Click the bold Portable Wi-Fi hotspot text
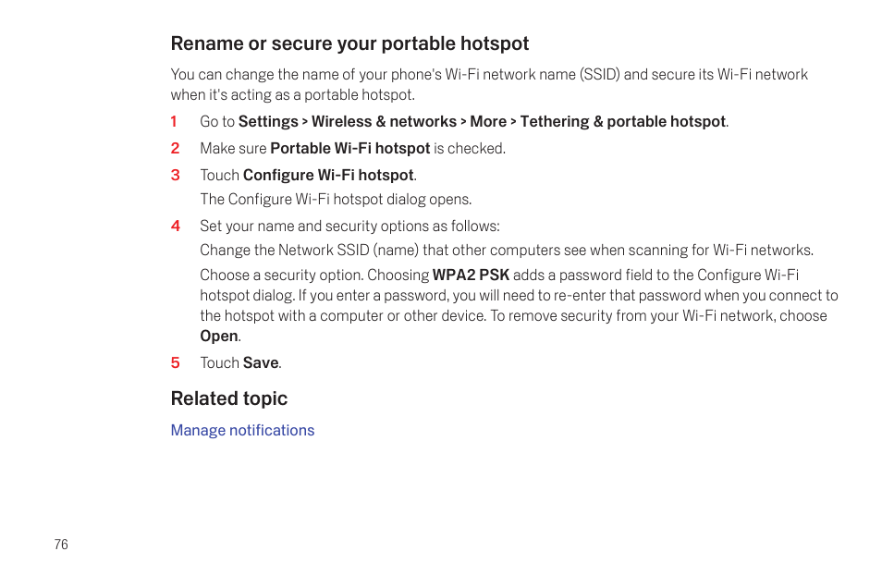This screenshot has width=882, height=588. [349, 149]
